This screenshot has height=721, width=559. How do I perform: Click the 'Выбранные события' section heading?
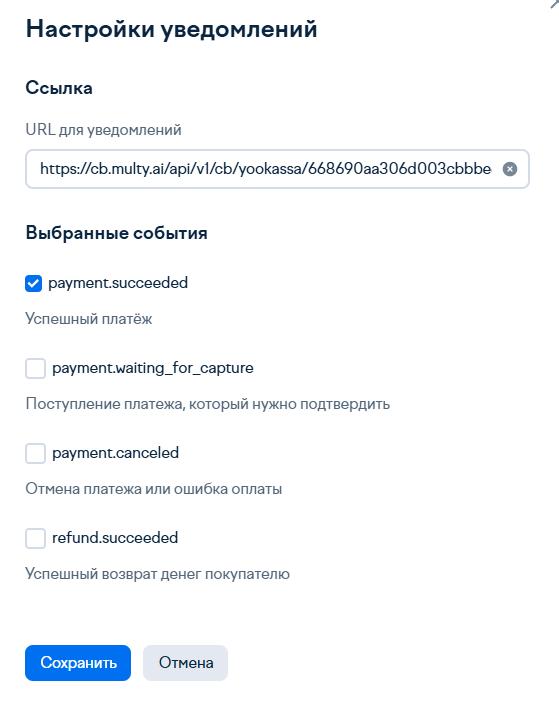(117, 233)
